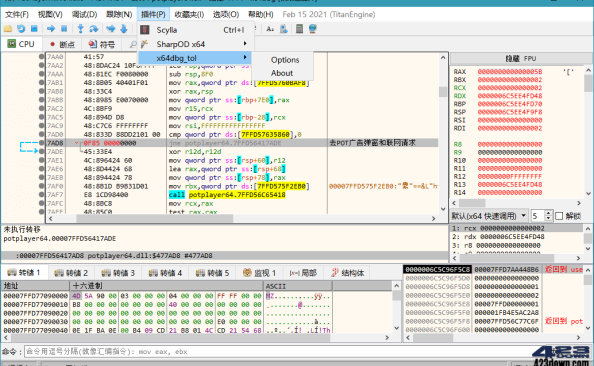Click the font Aa toolbar icon
The width and height of the screenshot is (594, 366).
point(270,29)
